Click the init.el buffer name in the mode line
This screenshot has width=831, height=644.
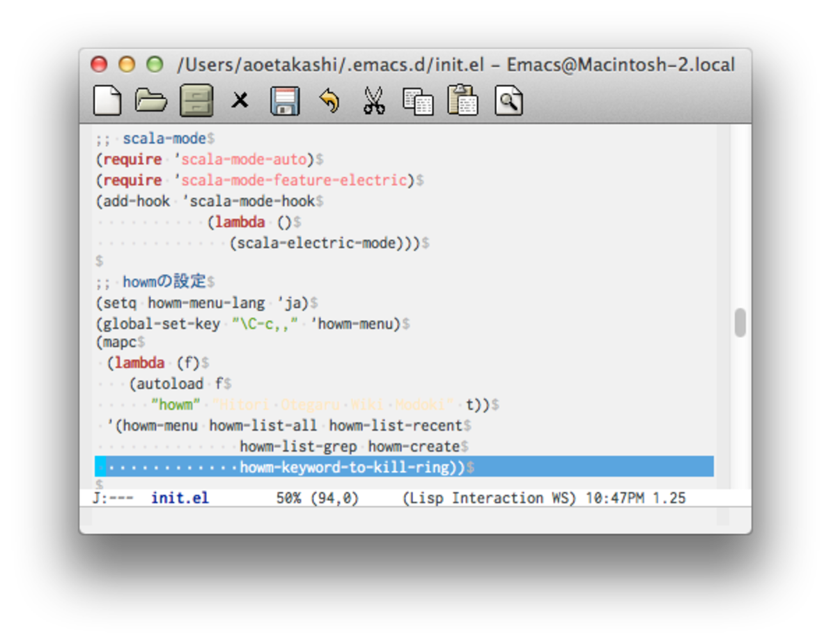(x=180, y=498)
